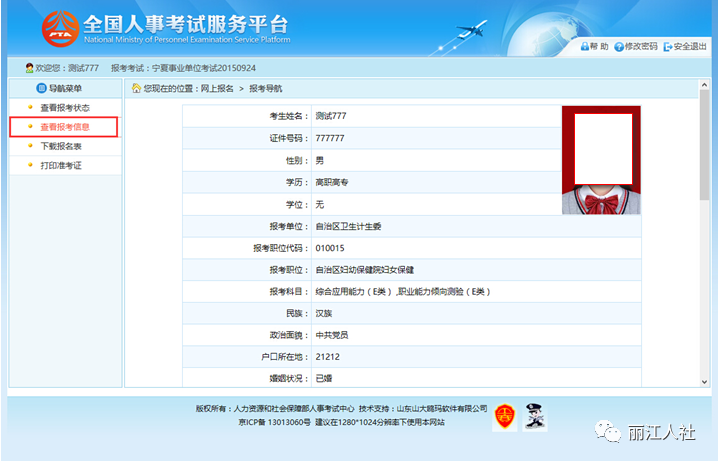Click 户口所在地 value 21212

point(327,356)
